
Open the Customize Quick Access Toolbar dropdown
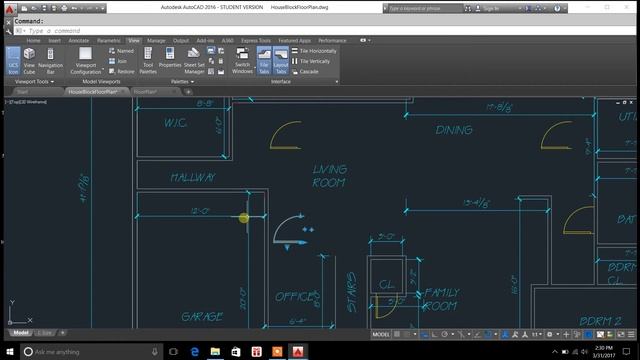(x=102, y=8)
